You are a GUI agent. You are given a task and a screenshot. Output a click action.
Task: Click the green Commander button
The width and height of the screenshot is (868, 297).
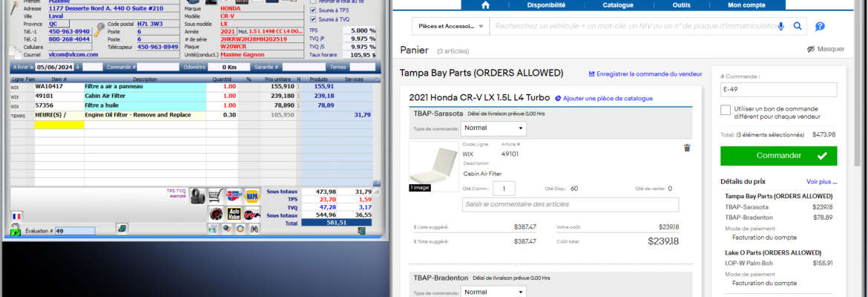pos(778,156)
